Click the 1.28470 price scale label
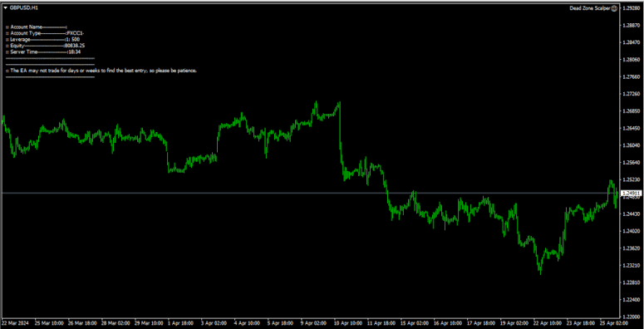 [x=632, y=42]
